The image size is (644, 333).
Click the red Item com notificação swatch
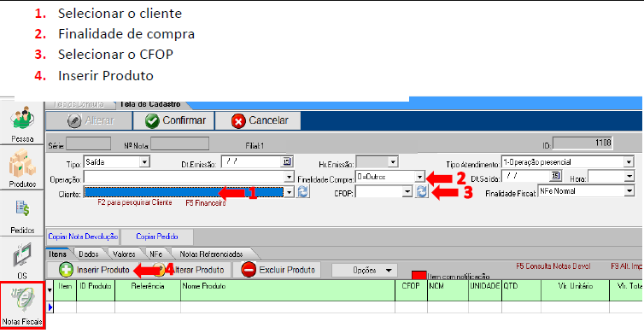tap(419, 275)
